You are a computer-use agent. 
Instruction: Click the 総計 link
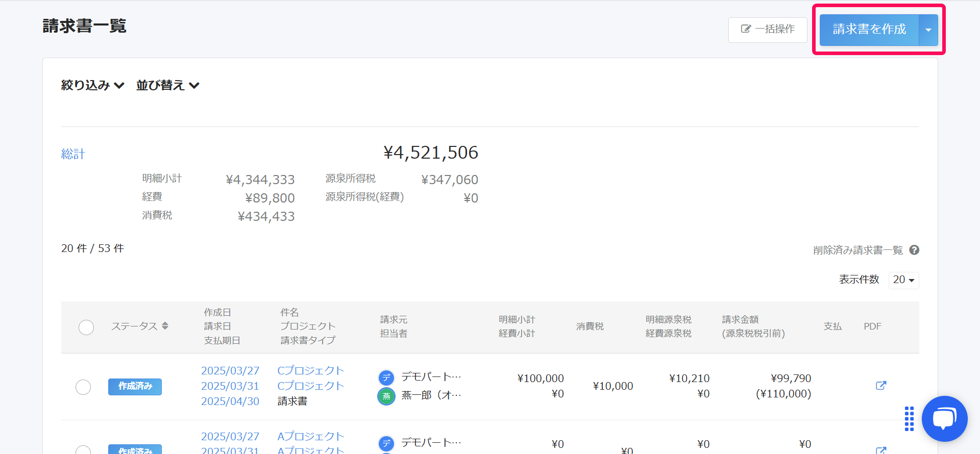click(73, 154)
